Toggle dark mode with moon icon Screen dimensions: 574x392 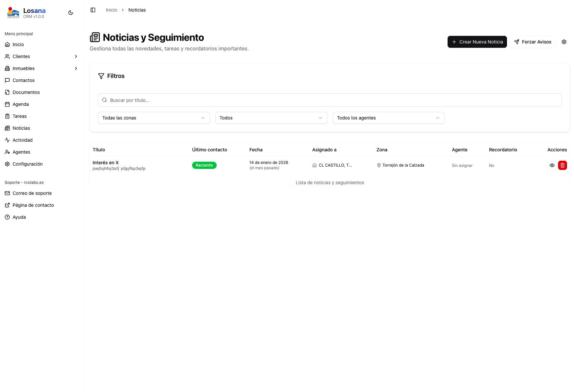pos(71,13)
